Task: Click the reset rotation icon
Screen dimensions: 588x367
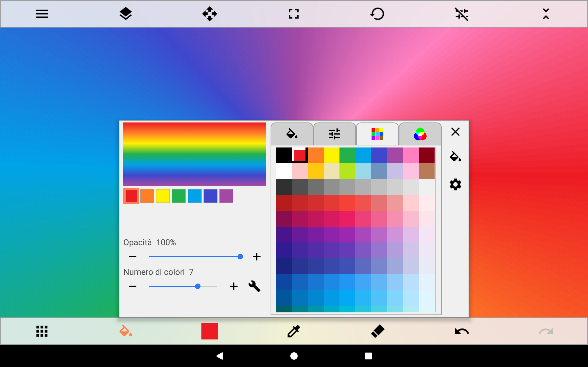Action: pos(377,14)
